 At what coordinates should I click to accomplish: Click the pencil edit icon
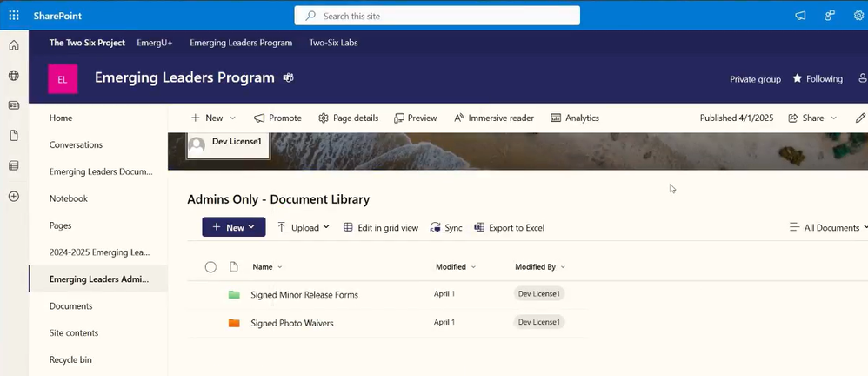(860, 118)
